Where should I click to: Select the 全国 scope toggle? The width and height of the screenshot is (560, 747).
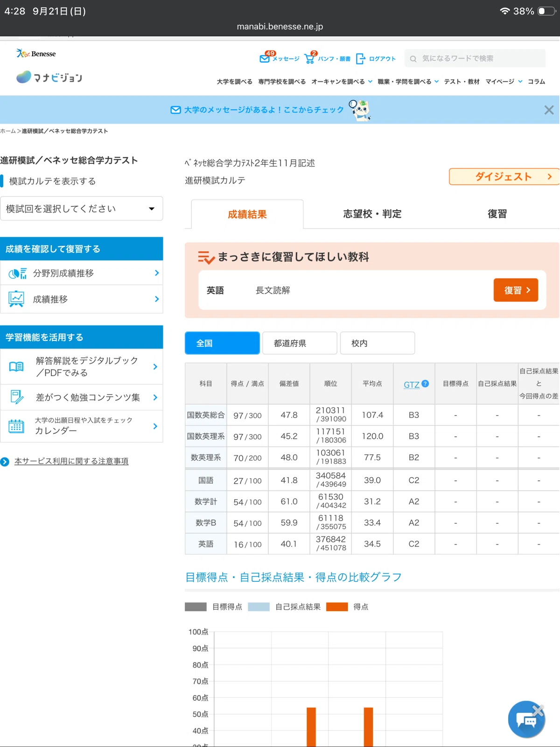222,343
